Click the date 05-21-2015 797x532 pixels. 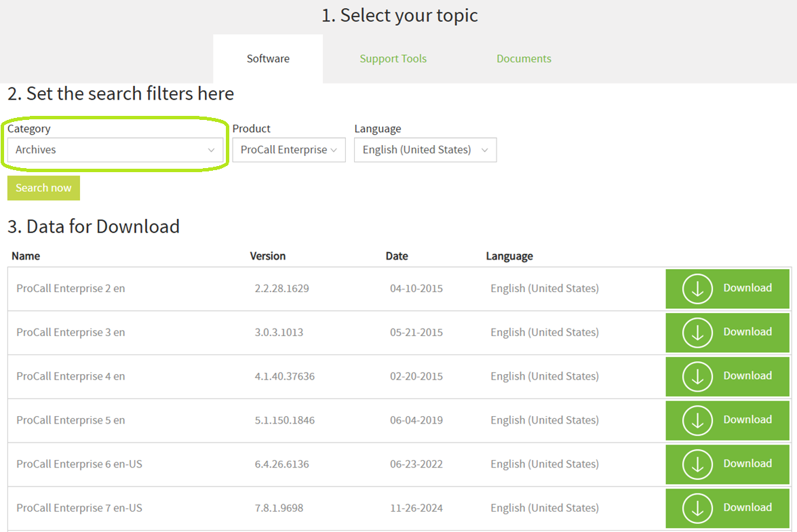416,333
